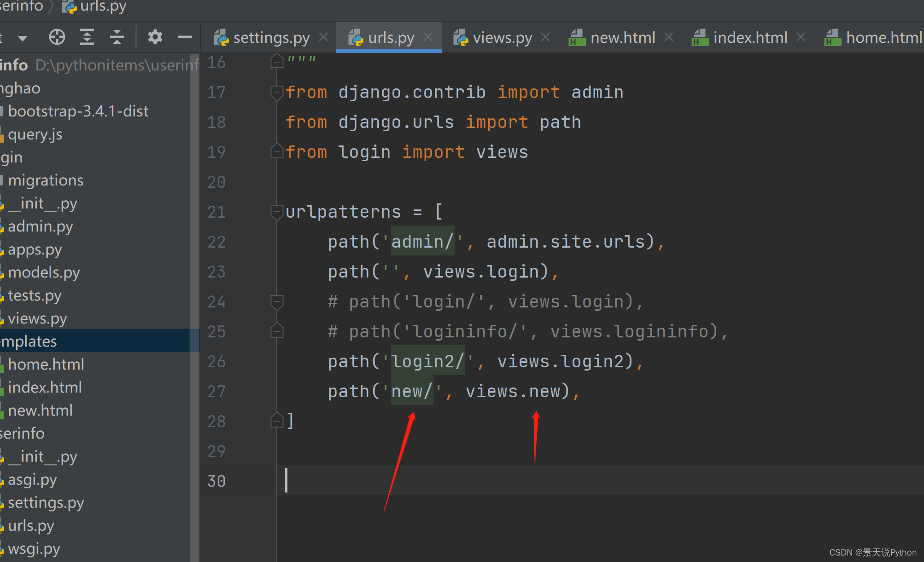924x562 pixels.
Task: Close the index.html tab
Action: [801, 37]
